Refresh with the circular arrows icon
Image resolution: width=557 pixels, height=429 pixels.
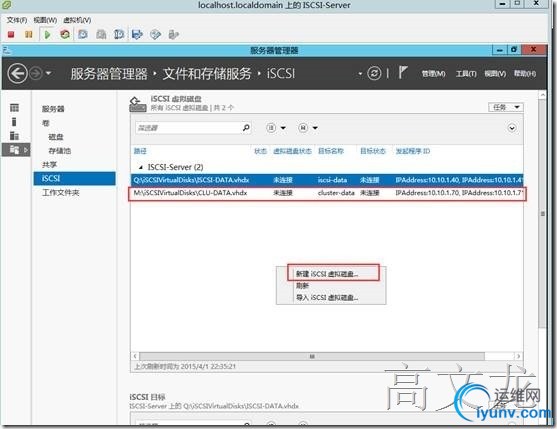point(374,74)
